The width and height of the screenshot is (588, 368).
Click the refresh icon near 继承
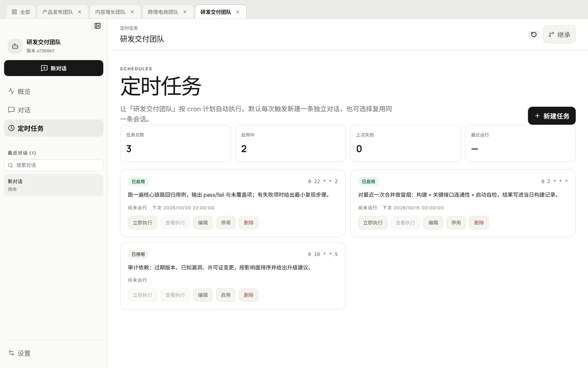(x=534, y=34)
